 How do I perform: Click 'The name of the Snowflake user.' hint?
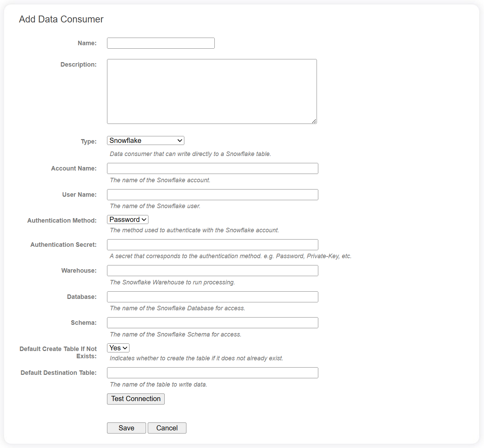(155, 206)
